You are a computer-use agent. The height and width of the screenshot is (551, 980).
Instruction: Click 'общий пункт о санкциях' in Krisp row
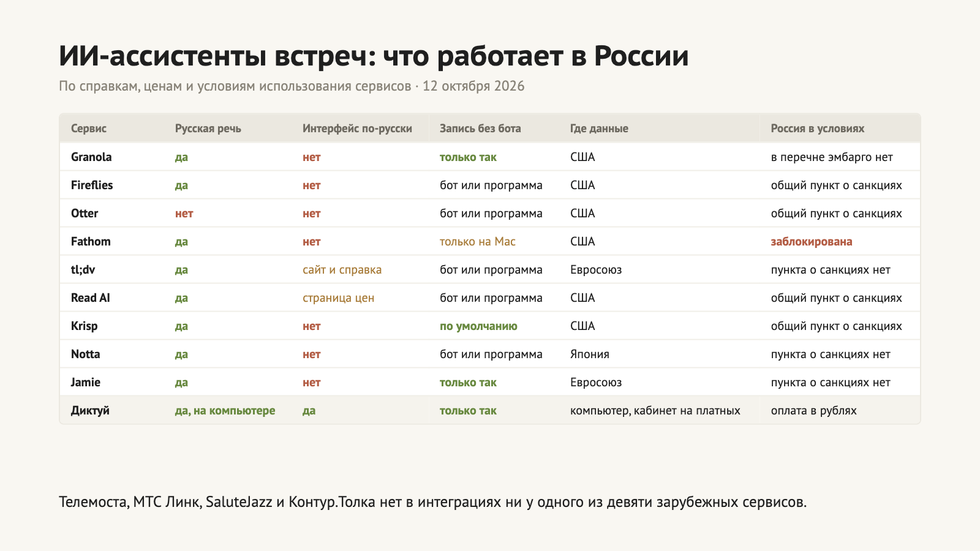(x=837, y=326)
